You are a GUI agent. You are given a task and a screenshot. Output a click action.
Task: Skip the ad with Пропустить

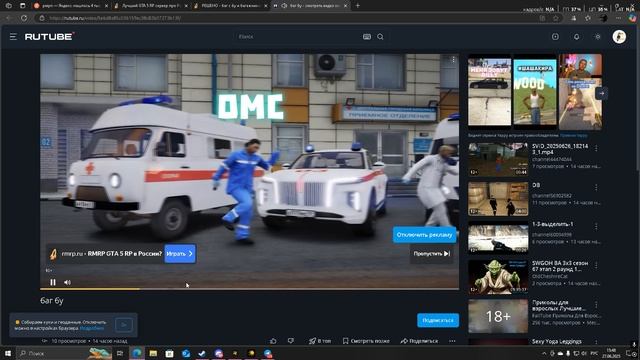[x=431, y=253]
